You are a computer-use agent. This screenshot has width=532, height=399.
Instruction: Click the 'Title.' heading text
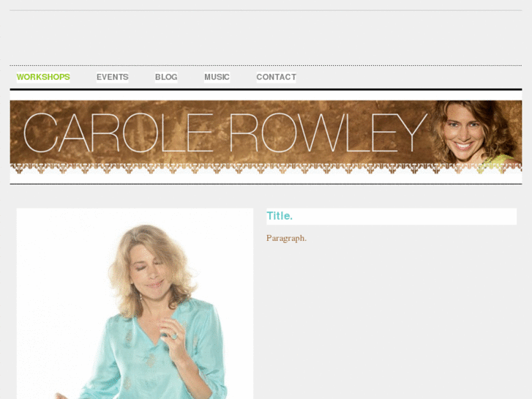(280, 216)
